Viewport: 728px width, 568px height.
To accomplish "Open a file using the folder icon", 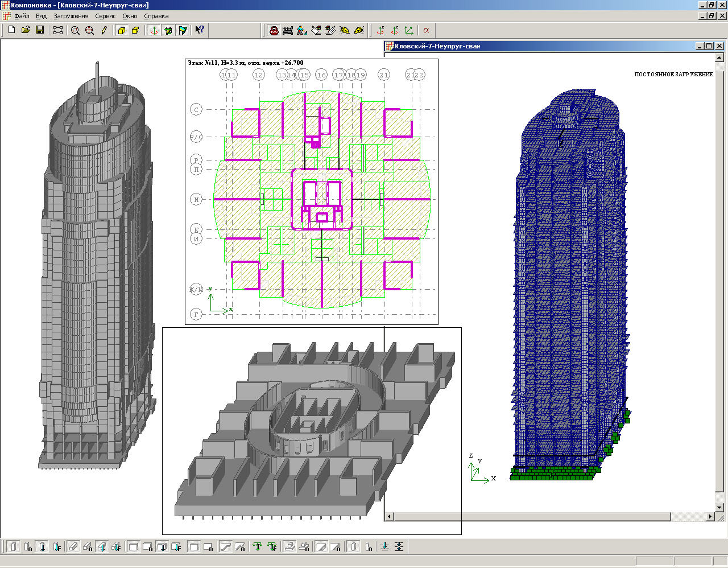I will point(26,30).
